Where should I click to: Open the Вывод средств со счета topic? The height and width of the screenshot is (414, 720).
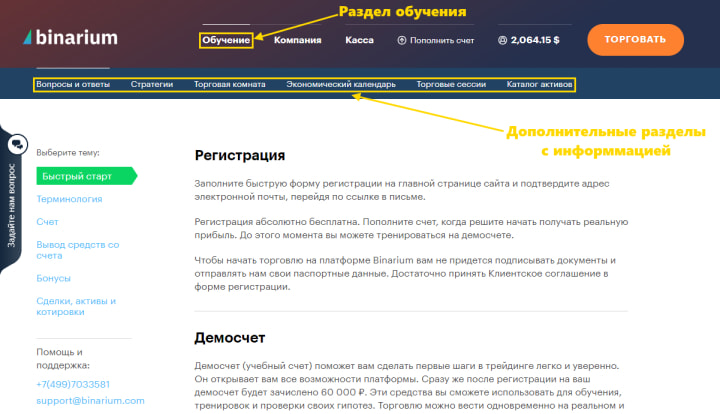click(x=77, y=249)
